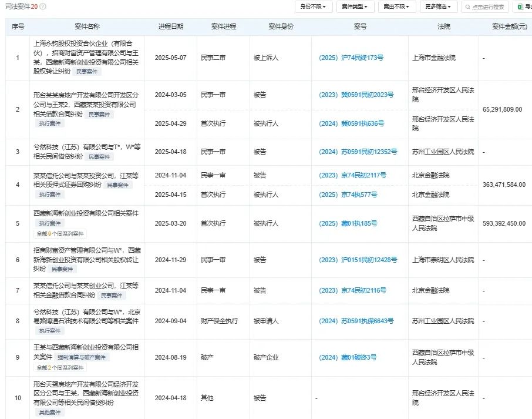Expand 全部9个同系列案件 in row 5

[x=60, y=233]
